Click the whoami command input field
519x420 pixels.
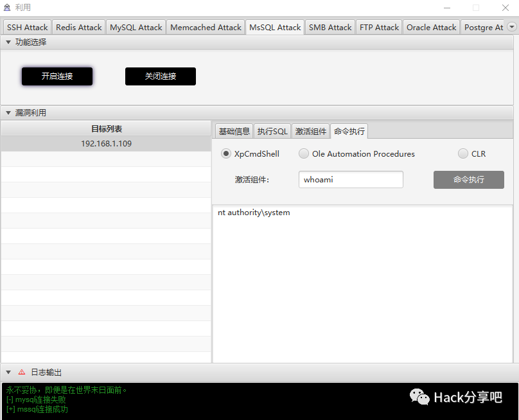pyautogui.click(x=351, y=180)
